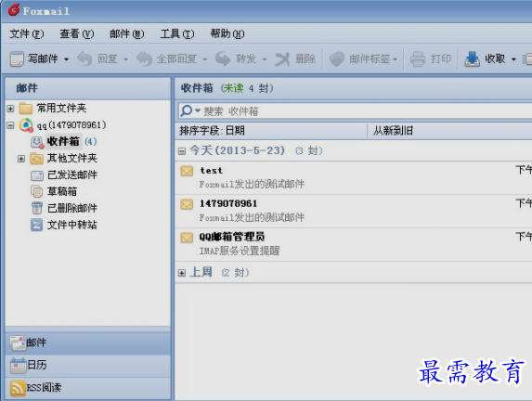Open the 工具(T) menu
The width and height of the screenshot is (532, 401).
point(177,33)
